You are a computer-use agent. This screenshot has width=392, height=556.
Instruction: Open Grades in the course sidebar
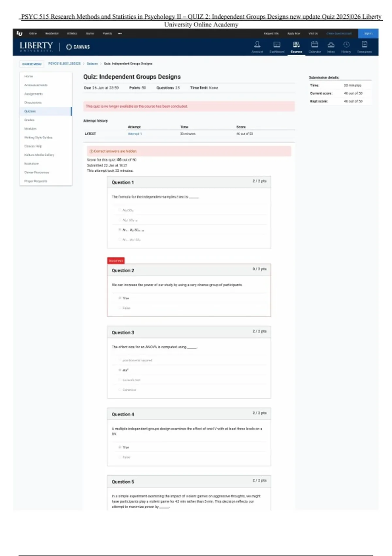point(29,120)
